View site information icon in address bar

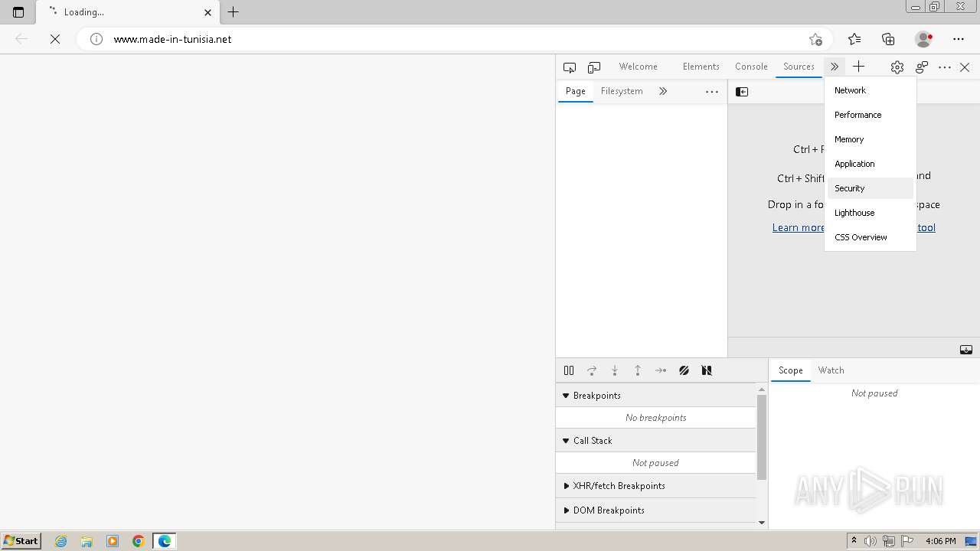(x=96, y=39)
